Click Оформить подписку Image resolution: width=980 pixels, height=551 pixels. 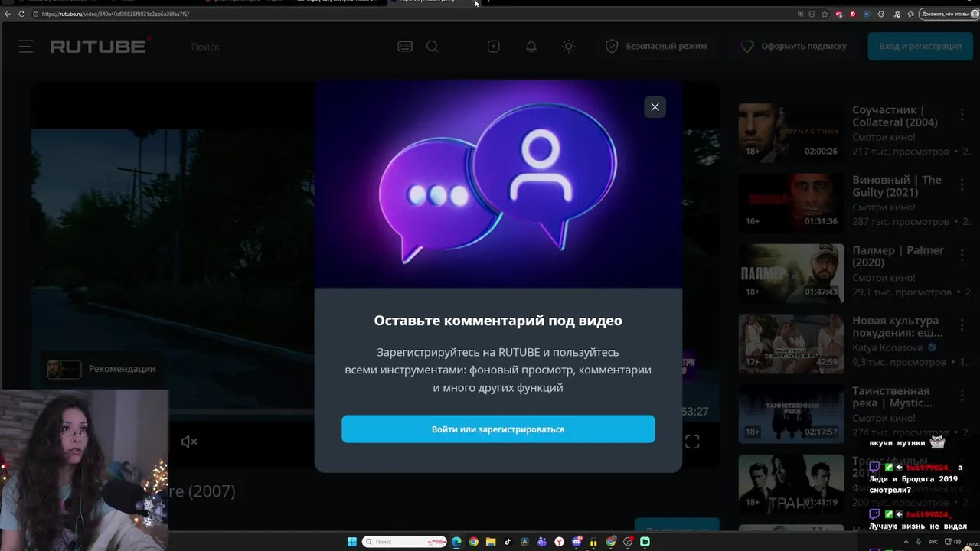794,47
